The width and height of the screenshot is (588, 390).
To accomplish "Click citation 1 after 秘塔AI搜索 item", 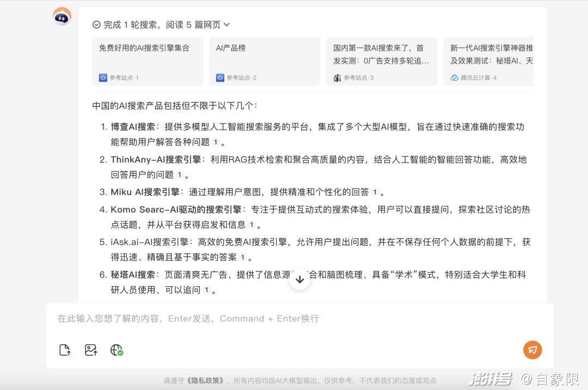I will tap(206, 290).
